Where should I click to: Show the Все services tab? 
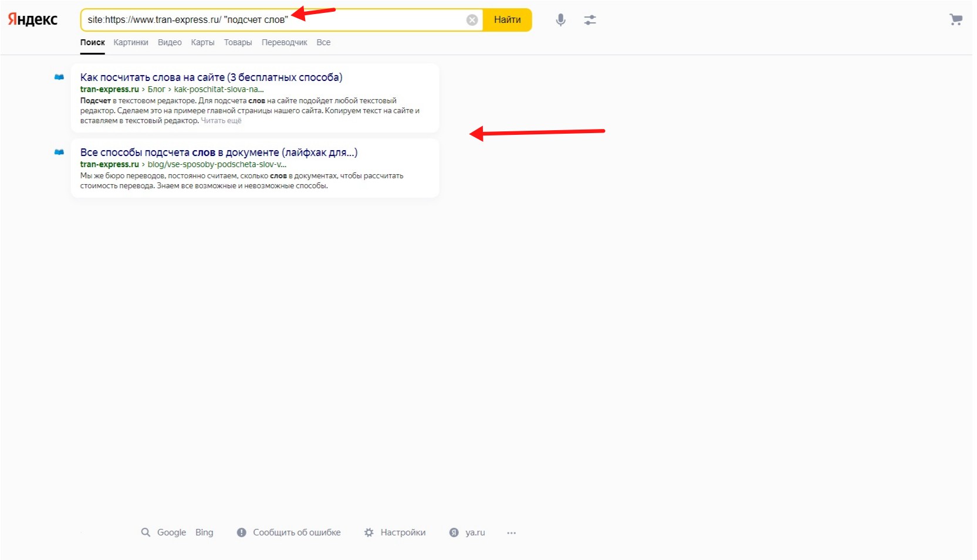tap(323, 42)
